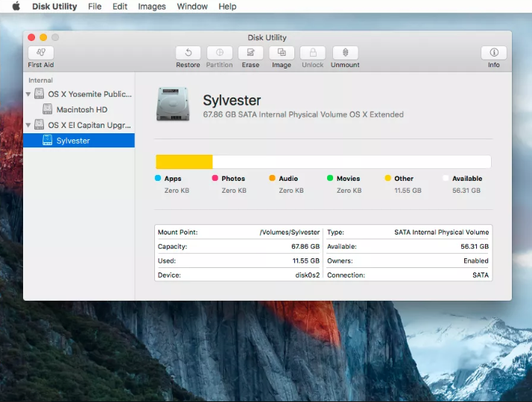Click the Disk Utility window title
Image resolution: width=532 pixels, height=402 pixels.
tap(267, 37)
